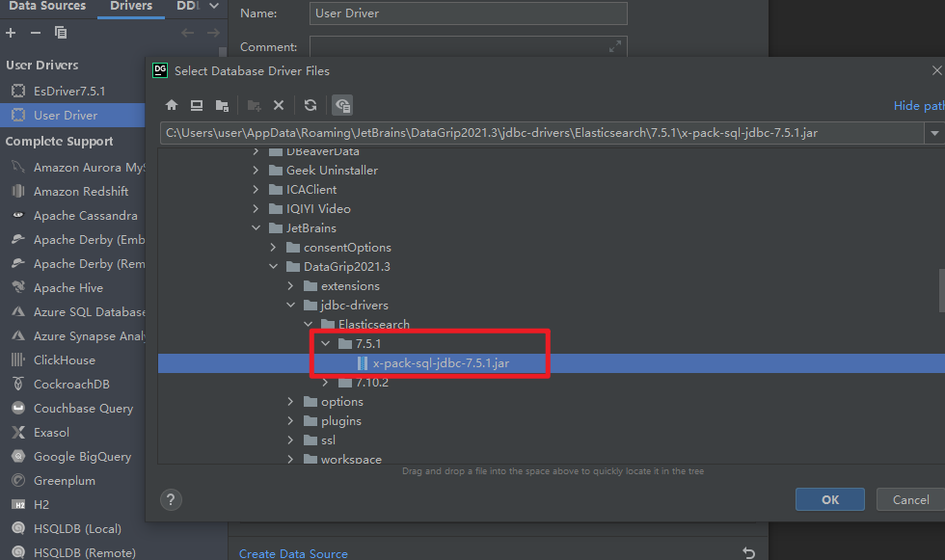Refresh the file tree
Viewport: 945px width, 560px height.
(310, 105)
